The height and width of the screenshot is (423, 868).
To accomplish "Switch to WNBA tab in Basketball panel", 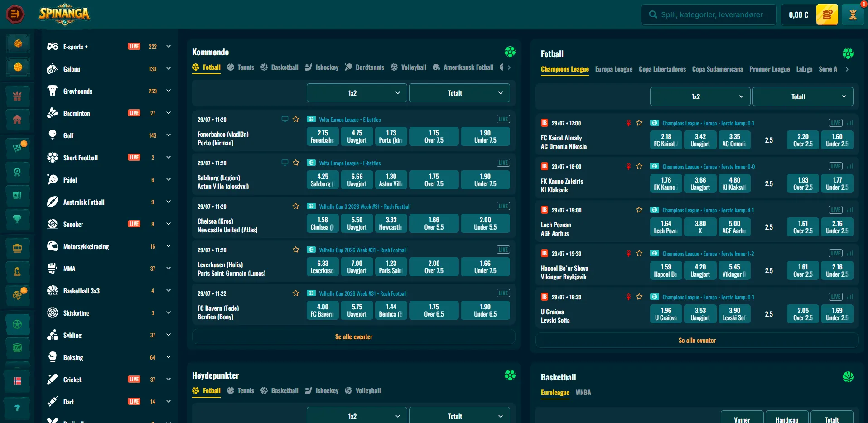I will 583,393.
